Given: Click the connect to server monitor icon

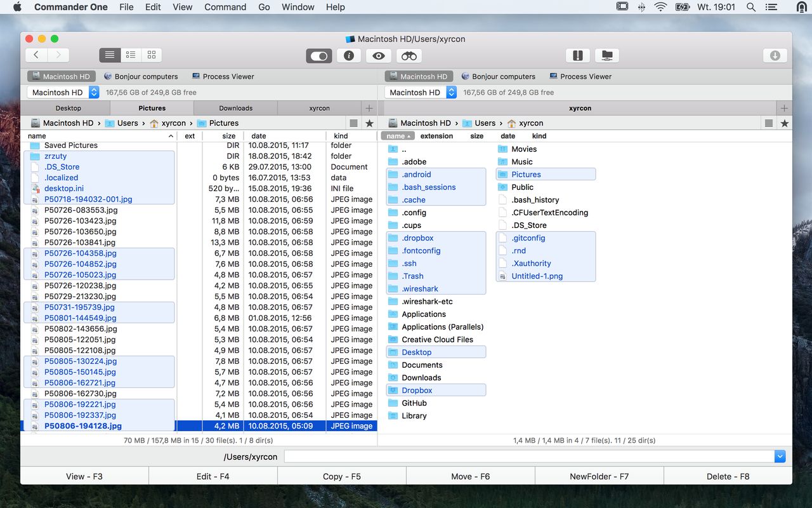Looking at the screenshot, I should (x=607, y=56).
